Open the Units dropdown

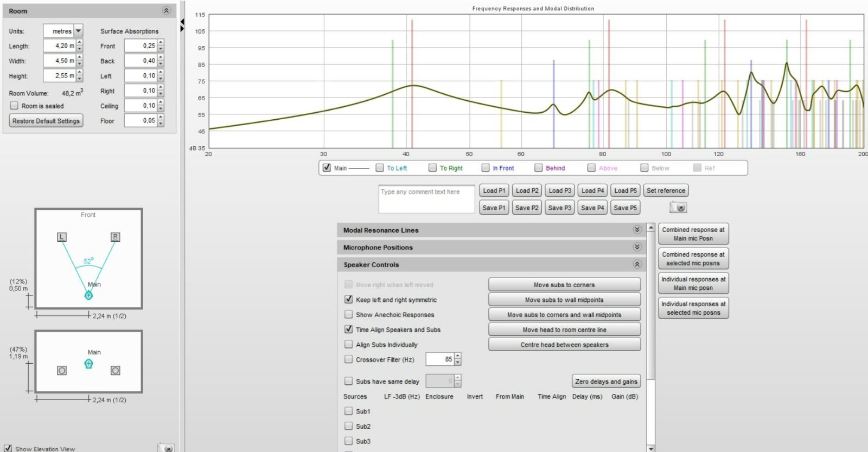coord(78,31)
